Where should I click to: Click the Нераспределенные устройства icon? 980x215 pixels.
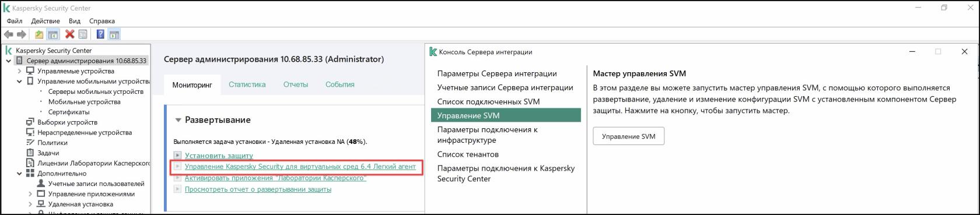point(30,132)
